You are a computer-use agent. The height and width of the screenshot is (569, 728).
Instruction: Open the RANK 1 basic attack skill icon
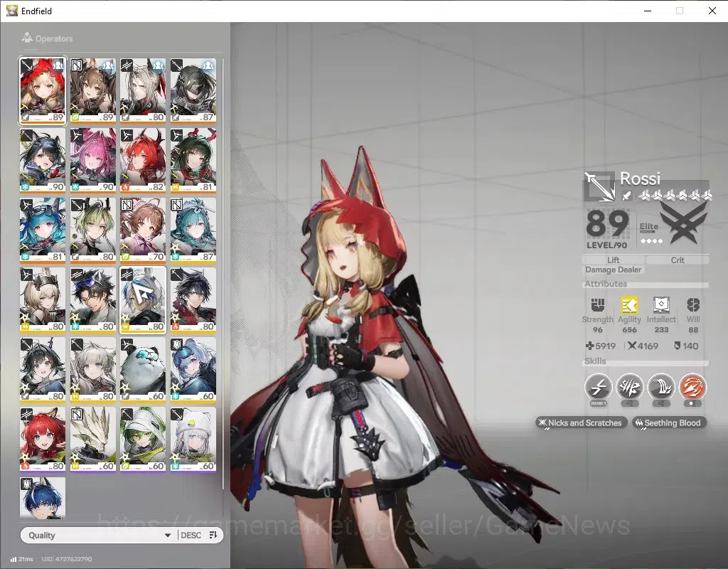click(x=598, y=386)
